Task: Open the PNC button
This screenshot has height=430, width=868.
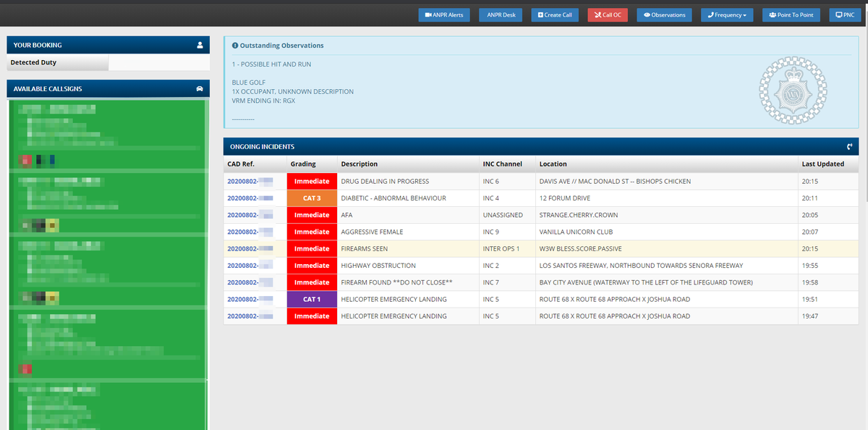Action: click(845, 14)
